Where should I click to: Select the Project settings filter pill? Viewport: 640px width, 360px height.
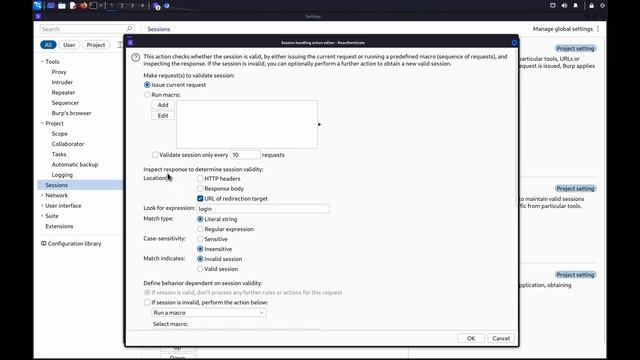pyautogui.click(x=96, y=45)
